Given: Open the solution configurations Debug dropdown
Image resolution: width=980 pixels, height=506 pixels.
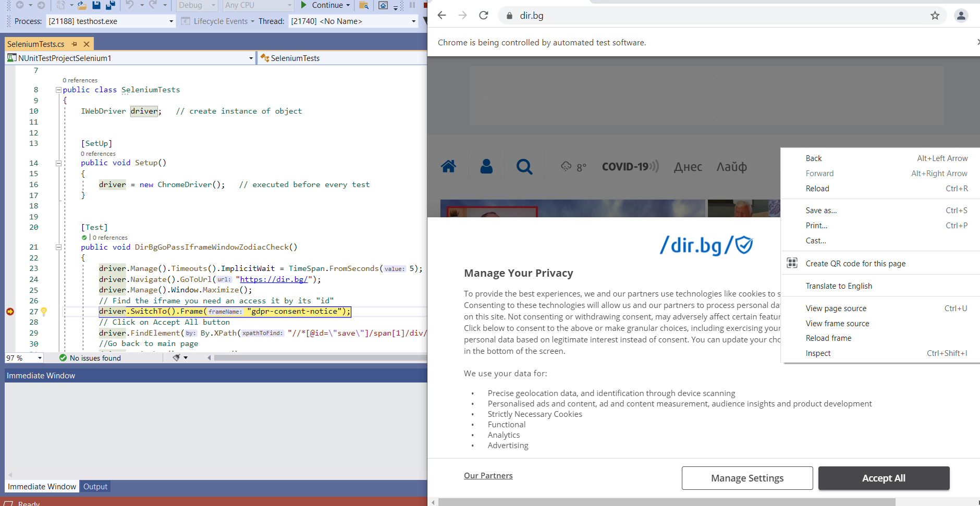Looking at the screenshot, I should coord(197,5).
